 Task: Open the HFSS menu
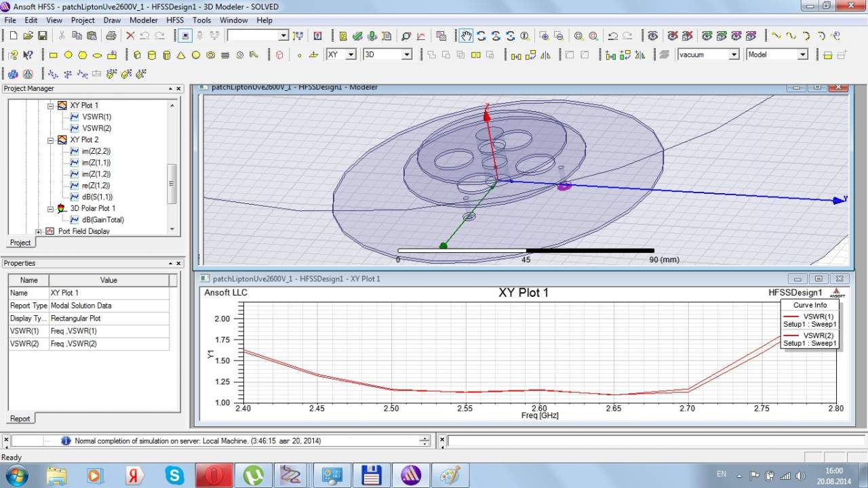click(175, 20)
